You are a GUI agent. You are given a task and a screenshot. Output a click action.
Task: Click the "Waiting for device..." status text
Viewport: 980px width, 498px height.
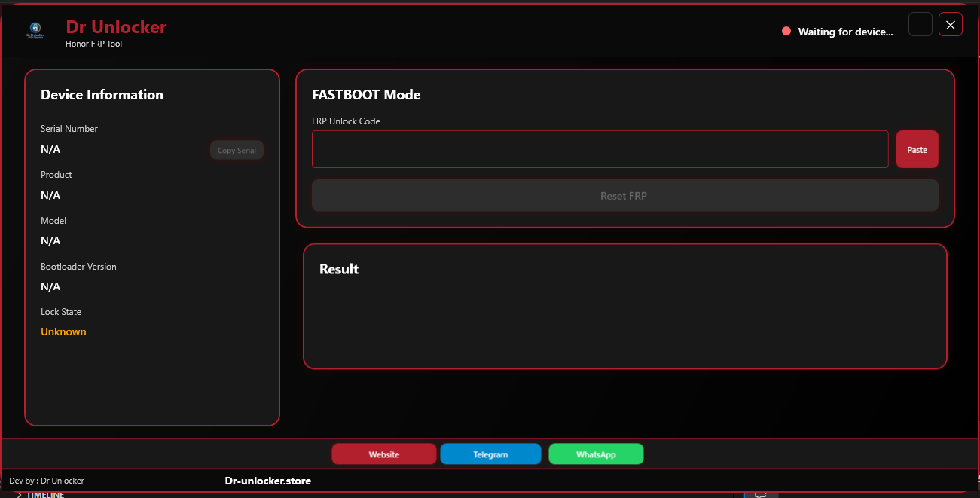click(845, 32)
